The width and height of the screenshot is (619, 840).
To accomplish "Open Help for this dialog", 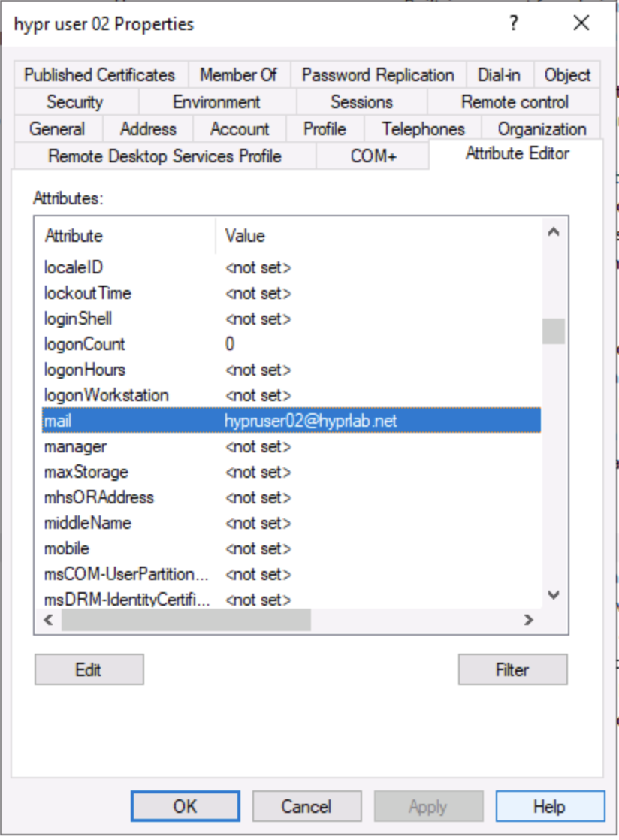I will click(x=551, y=805).
